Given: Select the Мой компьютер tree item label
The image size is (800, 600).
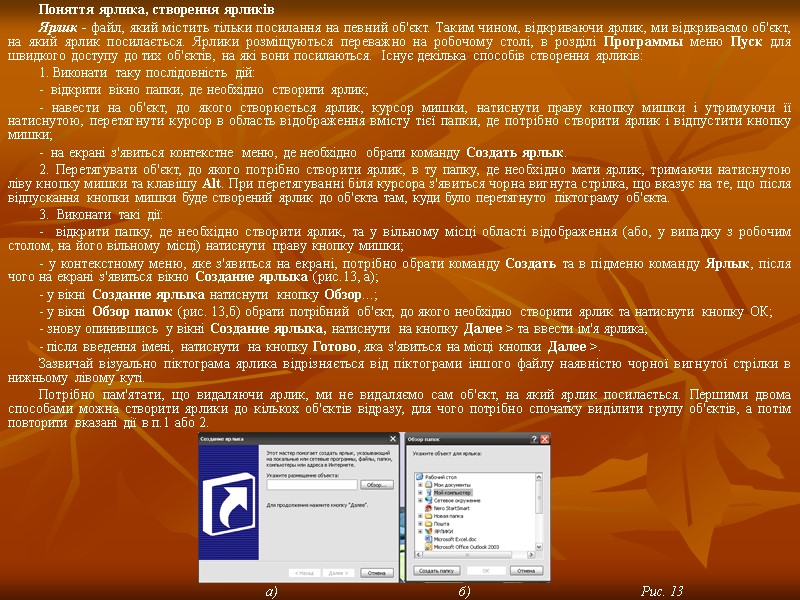Looking at the screenshot, I should tap(453, 493).
